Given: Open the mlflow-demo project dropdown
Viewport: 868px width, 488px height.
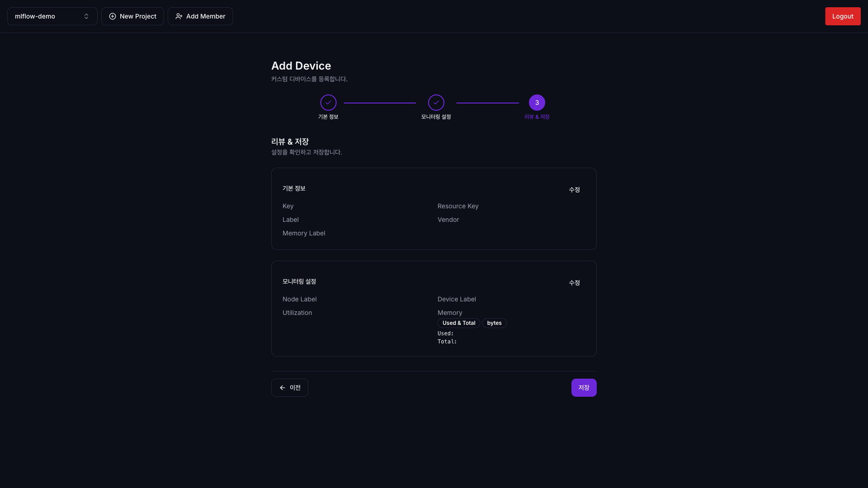Looking at the screenshot, I should click(x=52, y=16).
